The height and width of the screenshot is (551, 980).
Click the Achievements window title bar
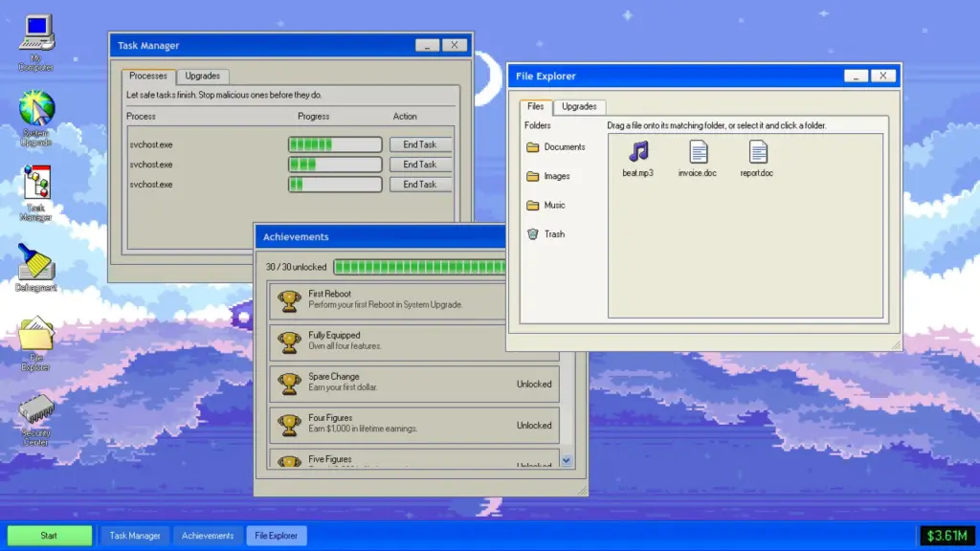click(381, 237)
